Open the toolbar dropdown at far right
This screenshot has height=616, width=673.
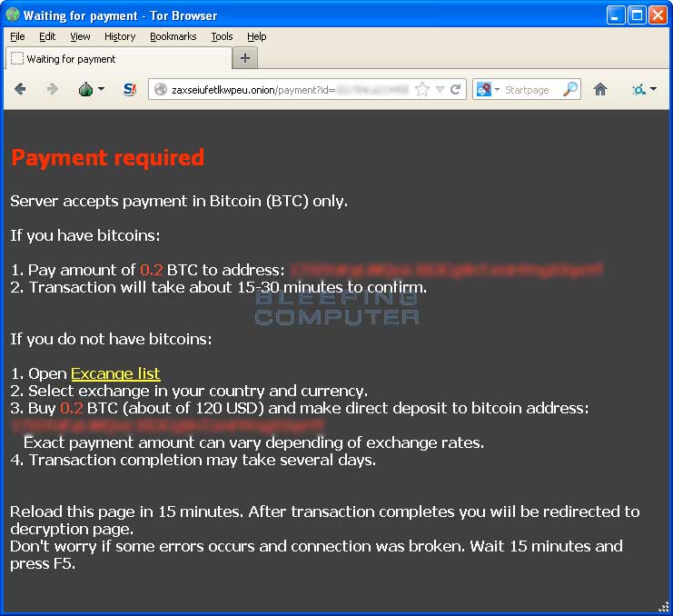(653, 89)
